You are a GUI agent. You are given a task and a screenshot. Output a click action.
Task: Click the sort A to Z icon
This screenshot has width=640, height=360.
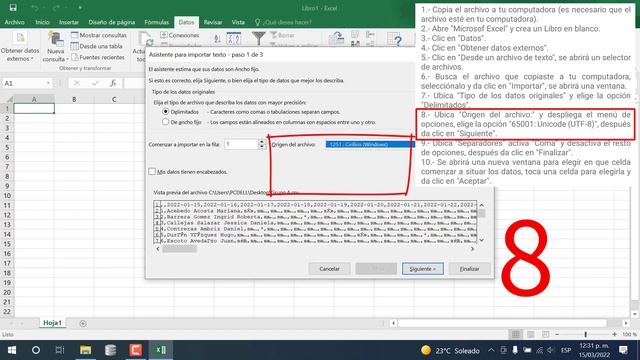(217, 39)
